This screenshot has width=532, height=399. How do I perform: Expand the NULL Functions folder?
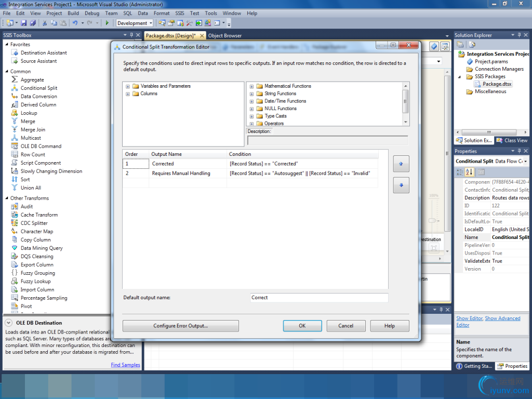(x=251, y=109)
